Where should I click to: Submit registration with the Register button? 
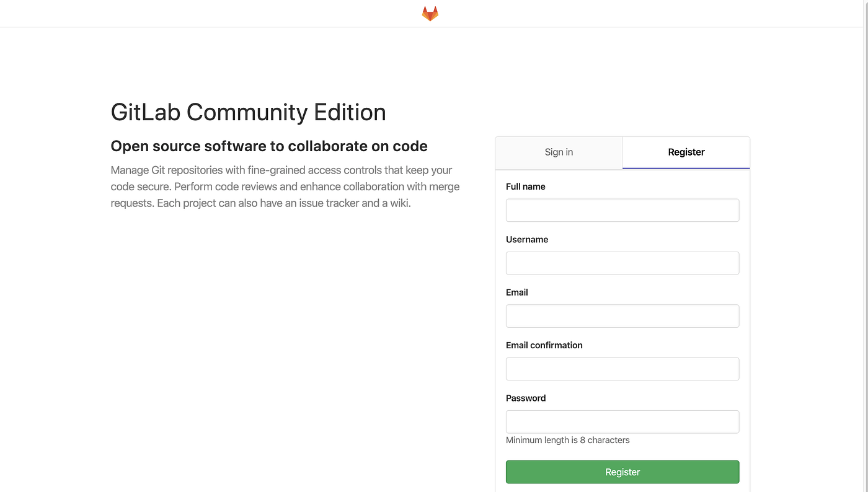(622, 472)
